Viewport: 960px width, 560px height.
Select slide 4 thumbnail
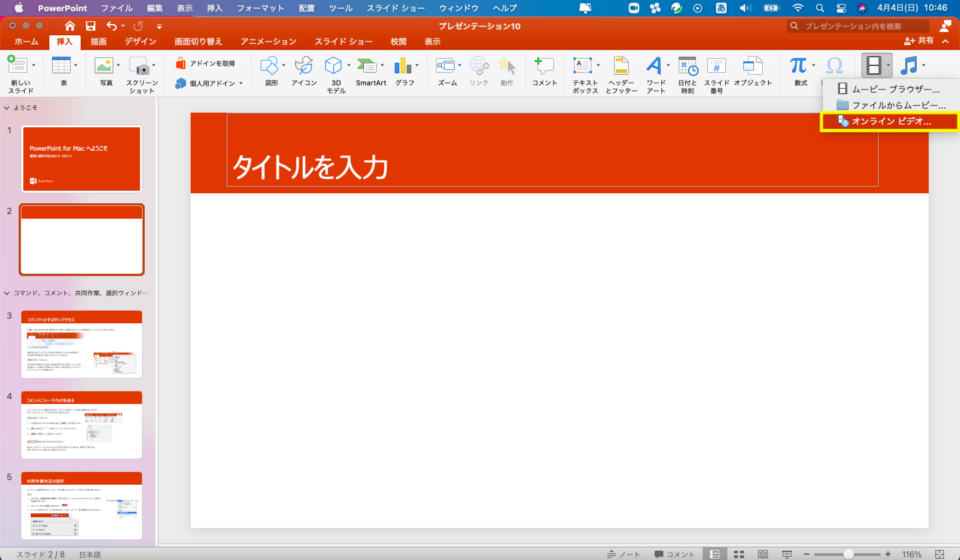point(81,425)
